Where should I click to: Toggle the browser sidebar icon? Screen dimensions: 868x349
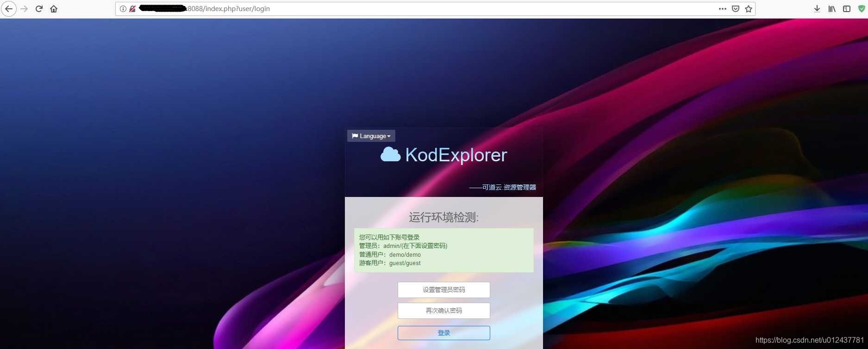tap(847, 9)
